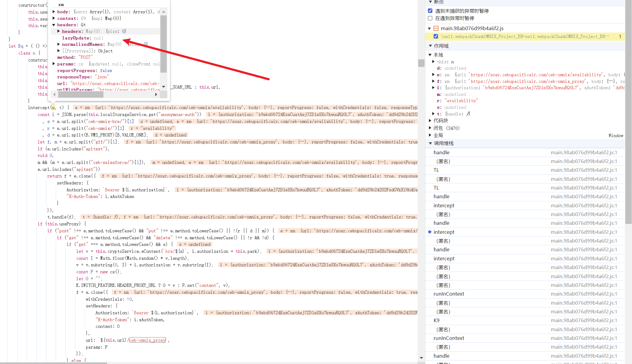Collapse the 作用域 panel header

tap(430, 46)
